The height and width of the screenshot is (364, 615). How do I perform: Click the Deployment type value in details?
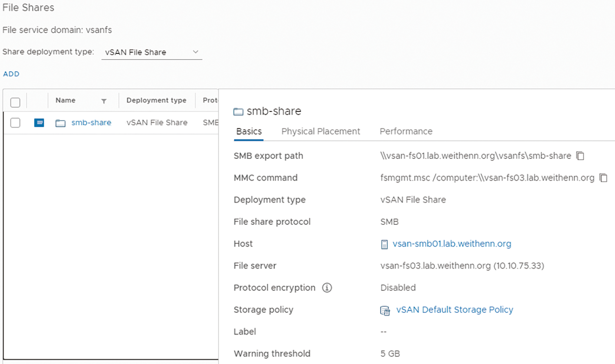(413, 200)
